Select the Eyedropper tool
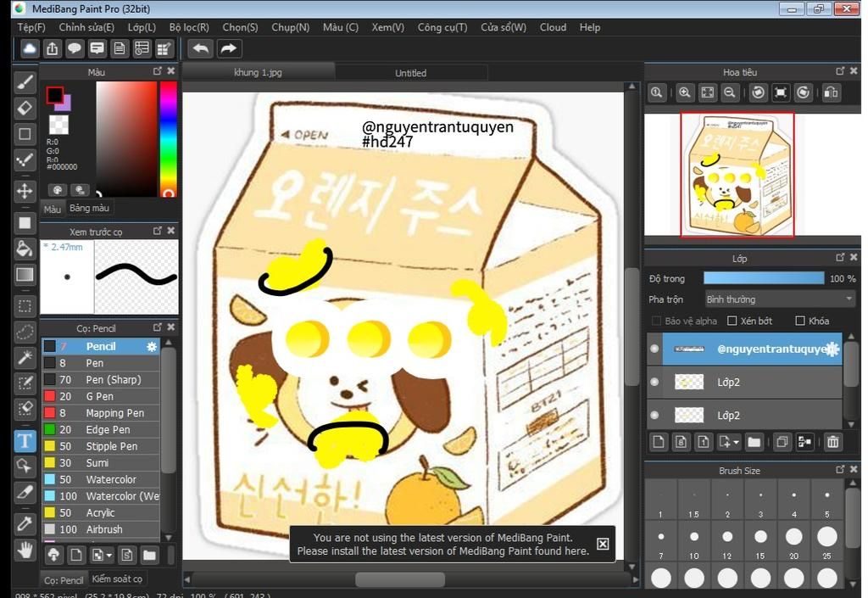868x598 pixels. click(x=25, y=523)
